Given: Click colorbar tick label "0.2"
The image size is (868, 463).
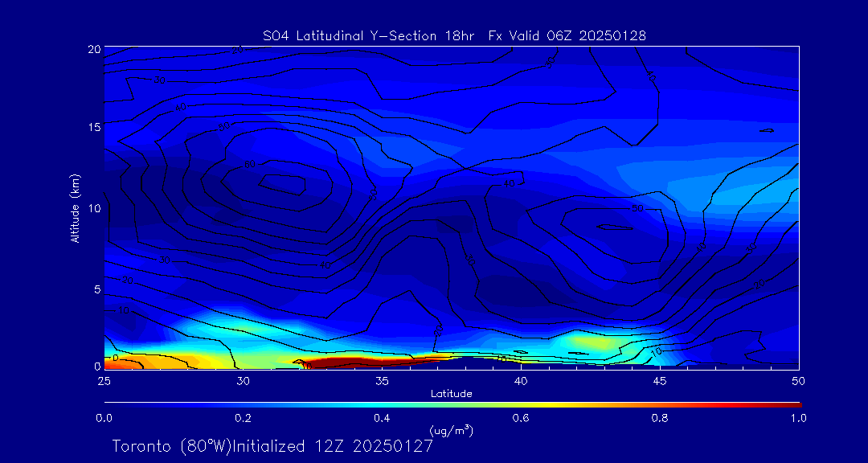Looking at the screenshot, I should point(243,418).
